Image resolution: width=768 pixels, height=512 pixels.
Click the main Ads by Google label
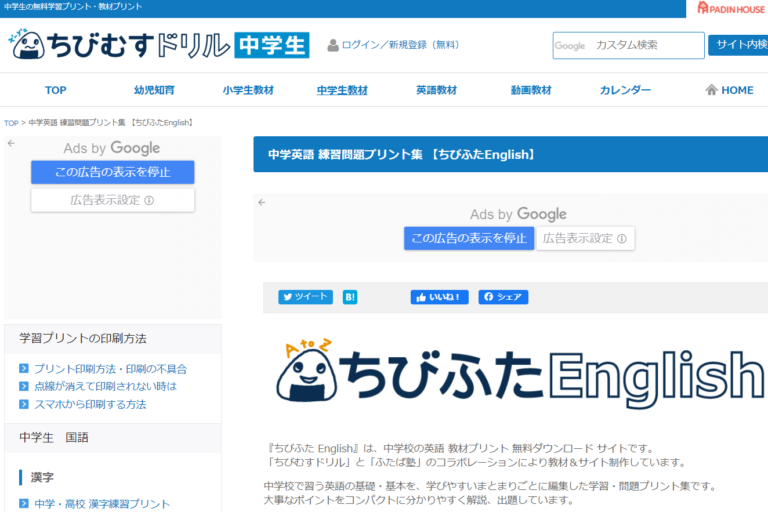518,214
